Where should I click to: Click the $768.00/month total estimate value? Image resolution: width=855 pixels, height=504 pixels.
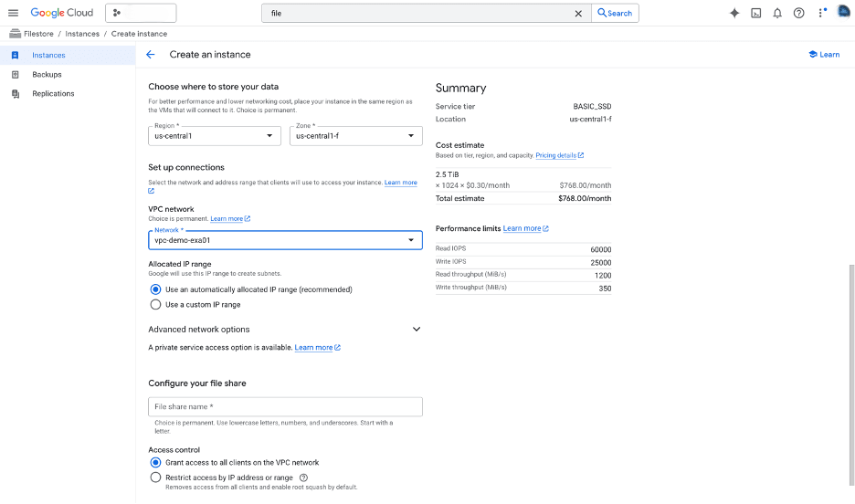pyautogui.click(x=585, y=198)
